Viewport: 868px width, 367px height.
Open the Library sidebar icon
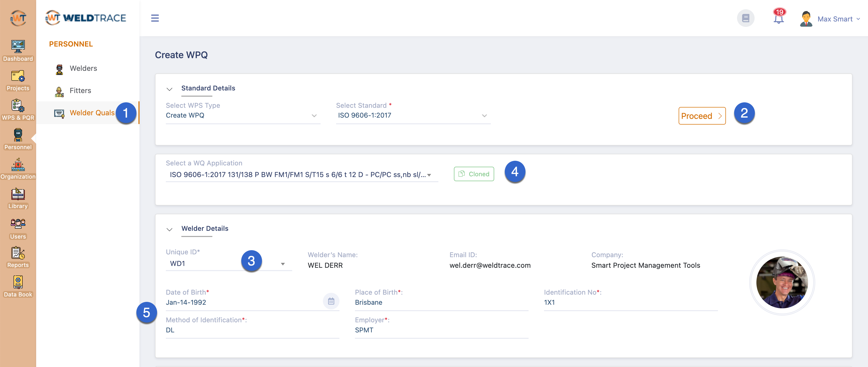18,198
